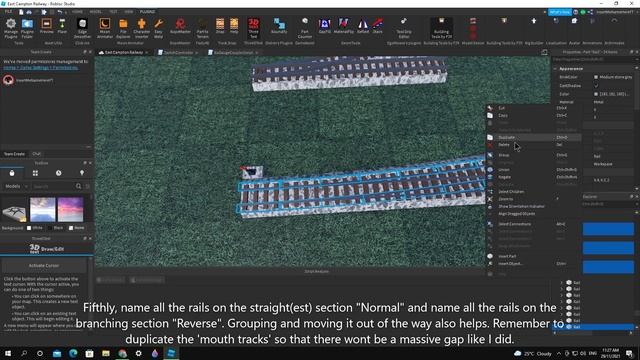
Task: Open the weather widget in taskbar
Action: [x=533, y=353]
